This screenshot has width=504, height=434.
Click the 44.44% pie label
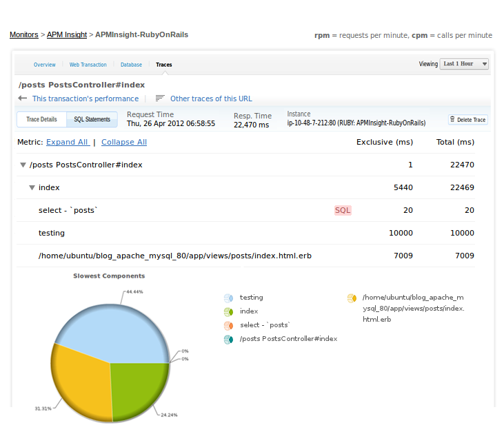(x=134, y=291)
